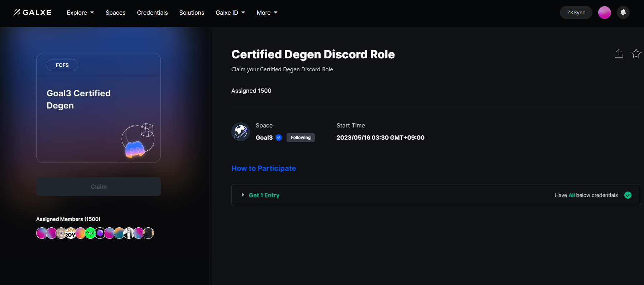Open the Explore dropdown menu
The height and width of the screenshot is (285, 644).
[80, 13]
